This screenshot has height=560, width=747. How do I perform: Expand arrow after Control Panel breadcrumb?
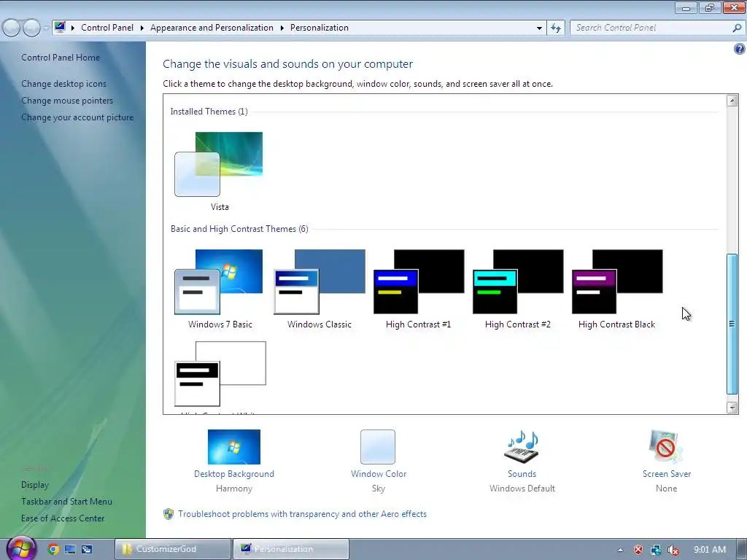[x=142, y=28]
